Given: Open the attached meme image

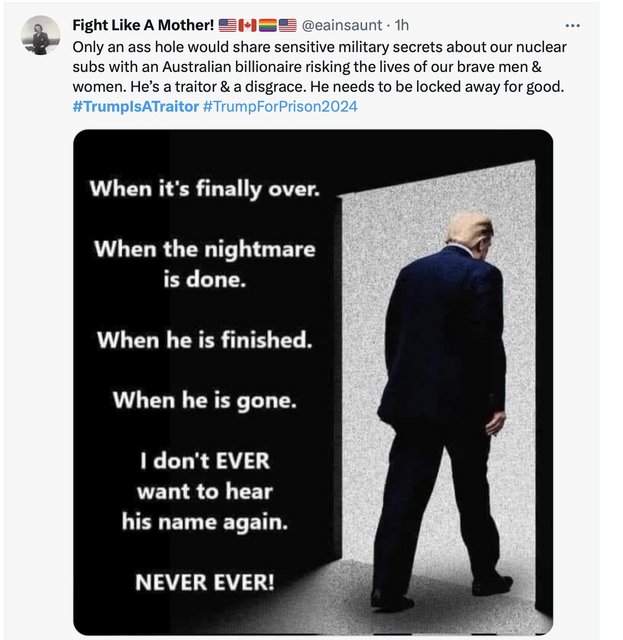Looking at the screenshot, I should point(313,382).
